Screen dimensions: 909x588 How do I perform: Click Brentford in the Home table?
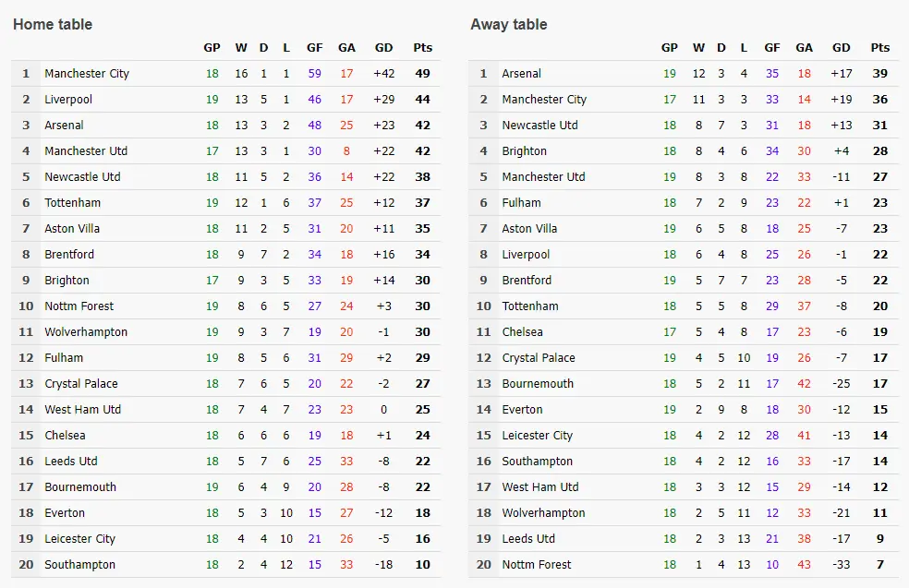(x=69, y=255)
